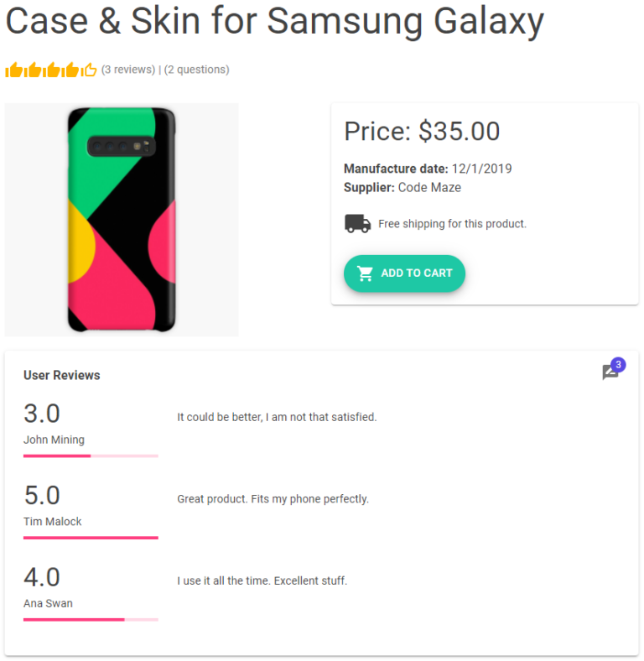Open the 3 reviews link
This screenshot has height=661, width=644.
[x=129, y=70]
